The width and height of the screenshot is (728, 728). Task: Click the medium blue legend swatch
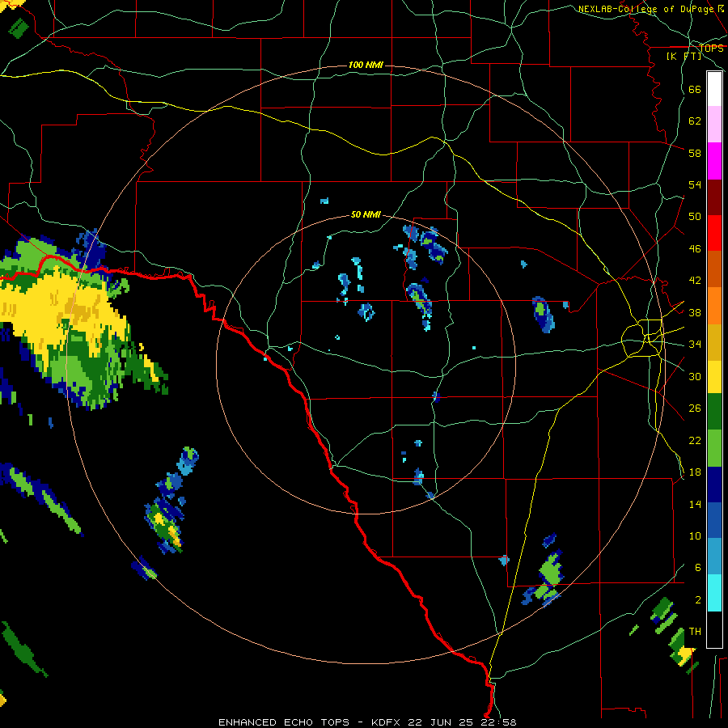coord(714,520)
